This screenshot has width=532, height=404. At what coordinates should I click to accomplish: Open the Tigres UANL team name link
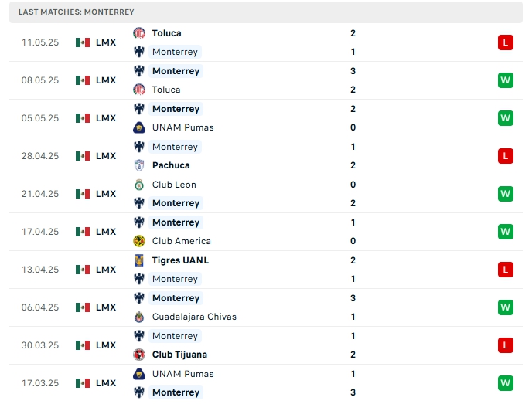(180, 260)
